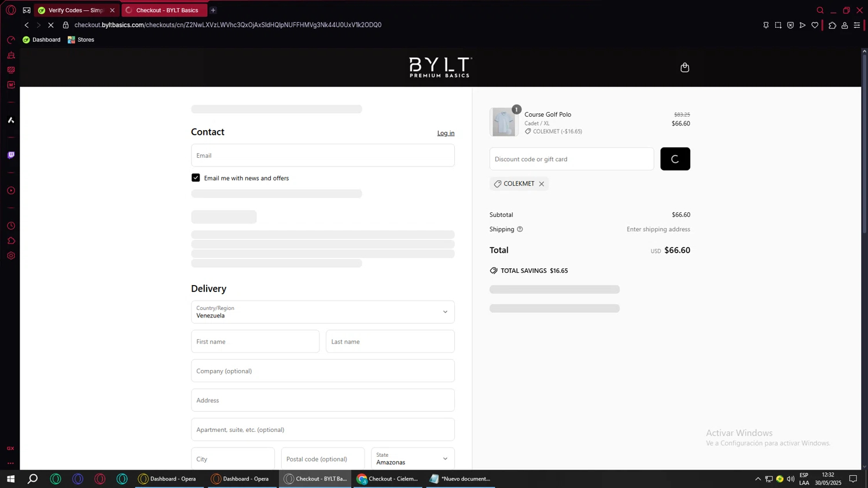Screen dimensions: 868x488
Task: Click the First name field
Action: (x=255, y=341)
